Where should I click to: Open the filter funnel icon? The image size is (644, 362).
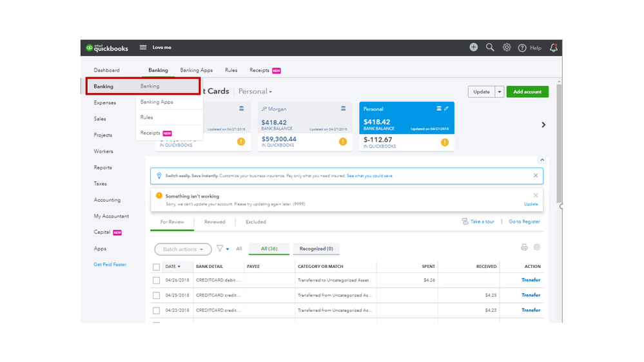[220, 249]
